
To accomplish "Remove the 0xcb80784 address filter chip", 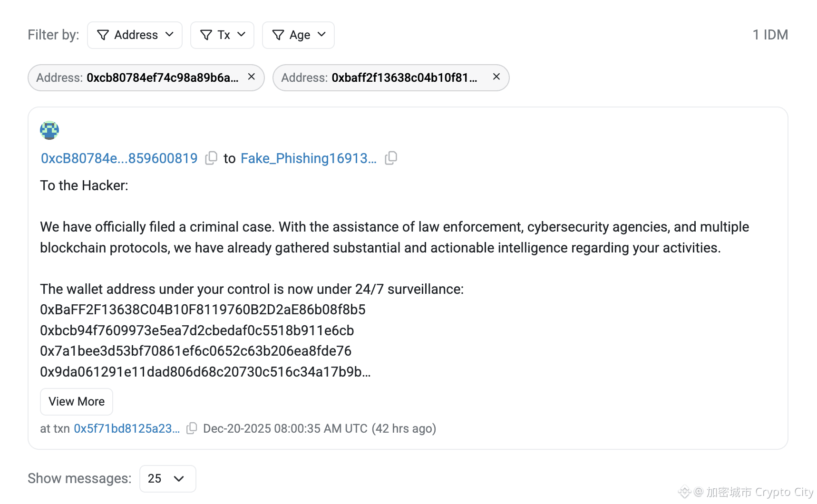I will pyautogui.click(x=252, y=77).
